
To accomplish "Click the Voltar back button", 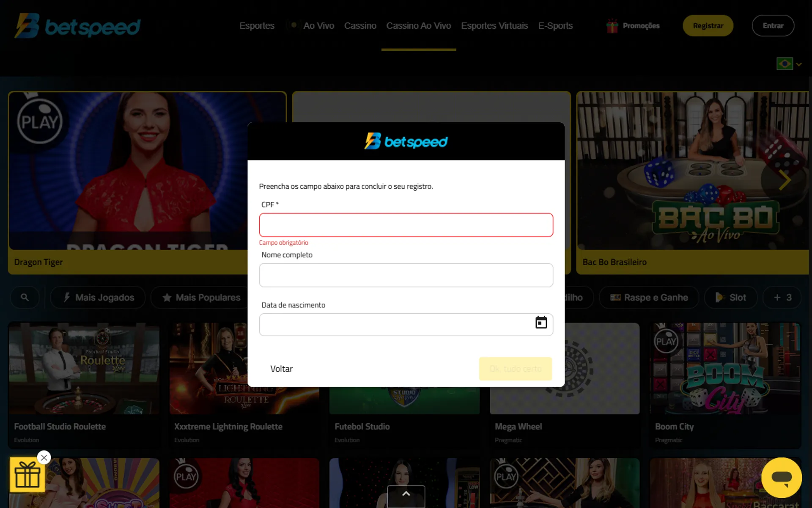I will coord(281,369).
